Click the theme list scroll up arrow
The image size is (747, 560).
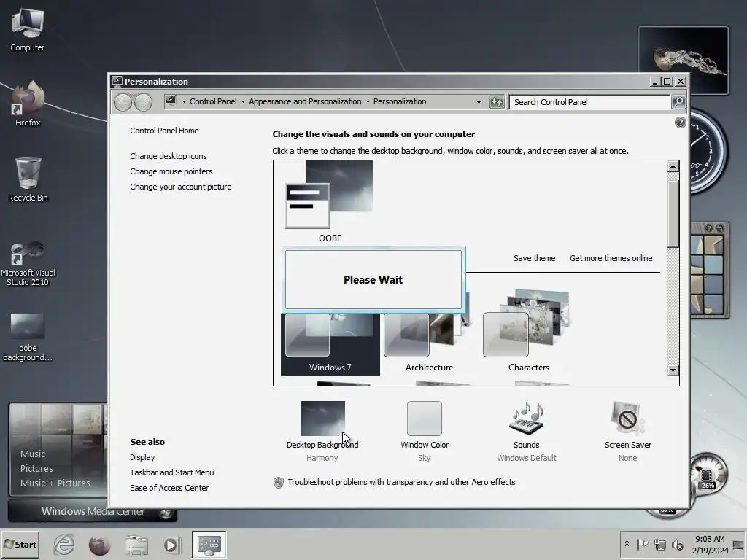[x=673, y=166]
